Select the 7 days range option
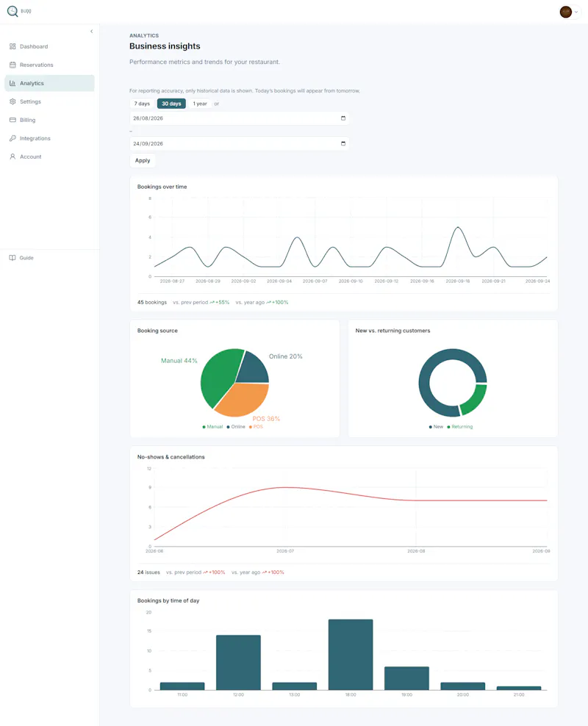Image resolution: width=588 pixels, height=726 pixels. click(x=142, y=104)
